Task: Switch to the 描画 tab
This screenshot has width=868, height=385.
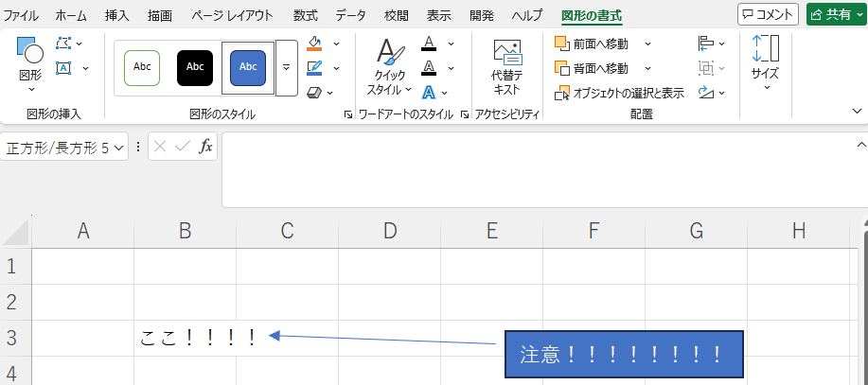Action: point(159,15)
